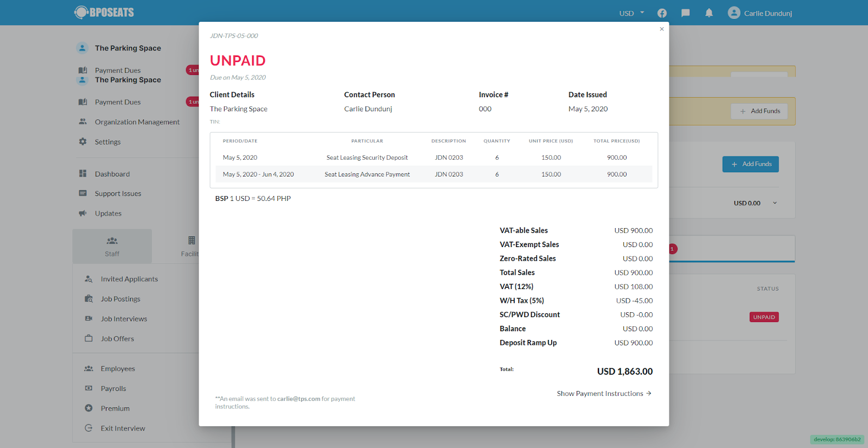Switch to the Staff tab
This screenshot has height=448, width=868.
[x=112, y=247]
